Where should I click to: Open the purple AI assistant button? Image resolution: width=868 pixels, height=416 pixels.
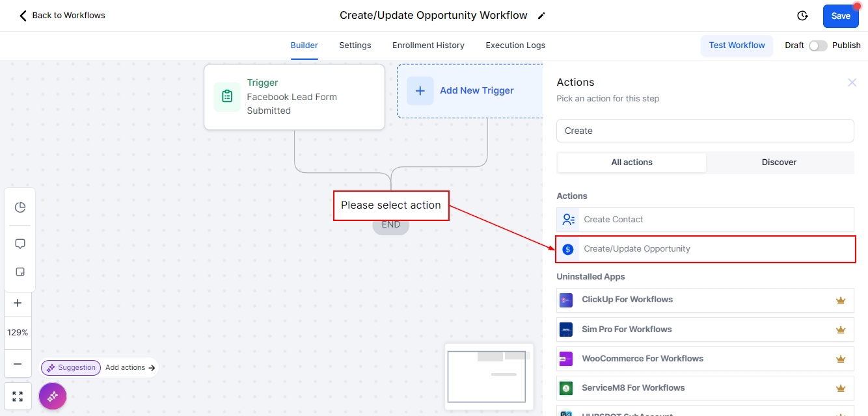point(53,396)
